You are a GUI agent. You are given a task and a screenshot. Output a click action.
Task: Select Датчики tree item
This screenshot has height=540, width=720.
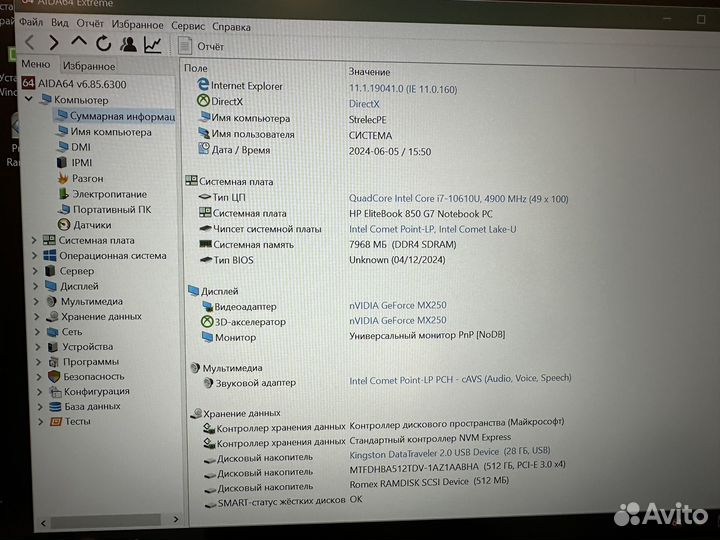pos(84,225)
